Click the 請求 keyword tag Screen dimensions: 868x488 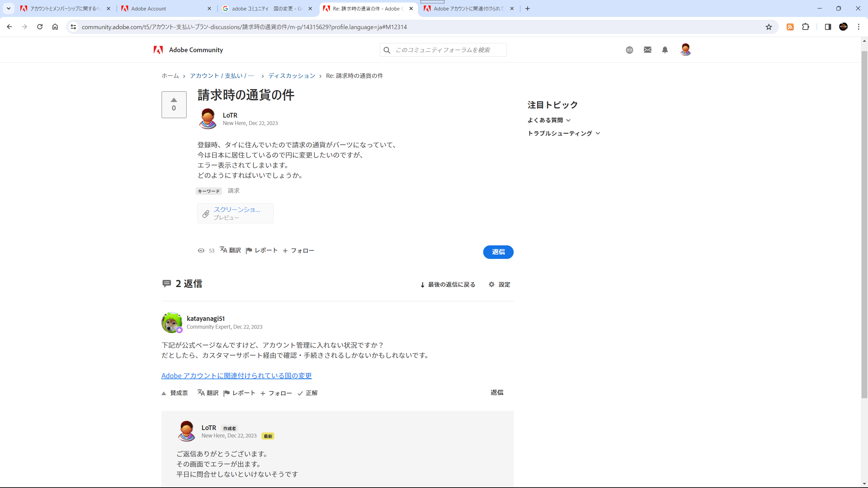click(234, 190)
